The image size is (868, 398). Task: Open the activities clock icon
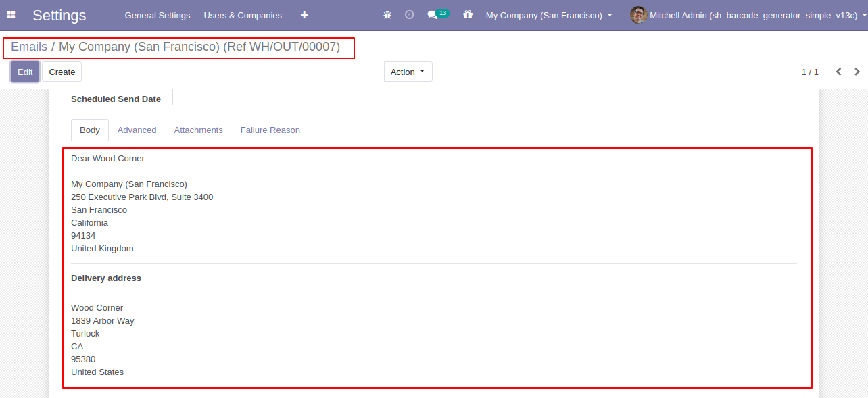(409, 15)
